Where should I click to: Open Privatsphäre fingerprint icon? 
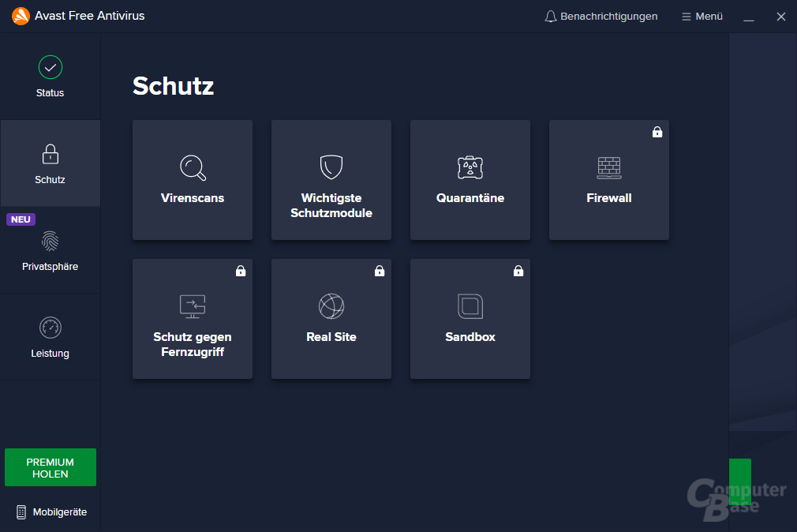[x=51, y=241]
